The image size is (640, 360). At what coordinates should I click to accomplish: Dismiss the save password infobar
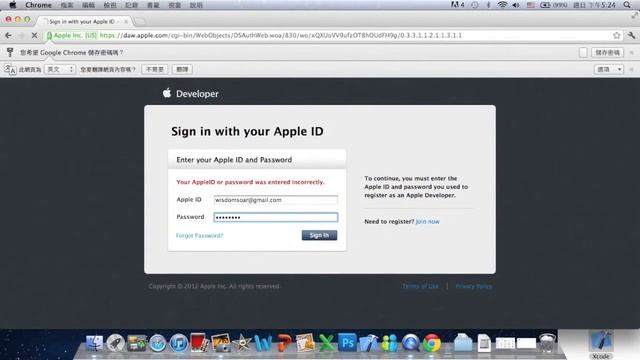tap(631, 52)
